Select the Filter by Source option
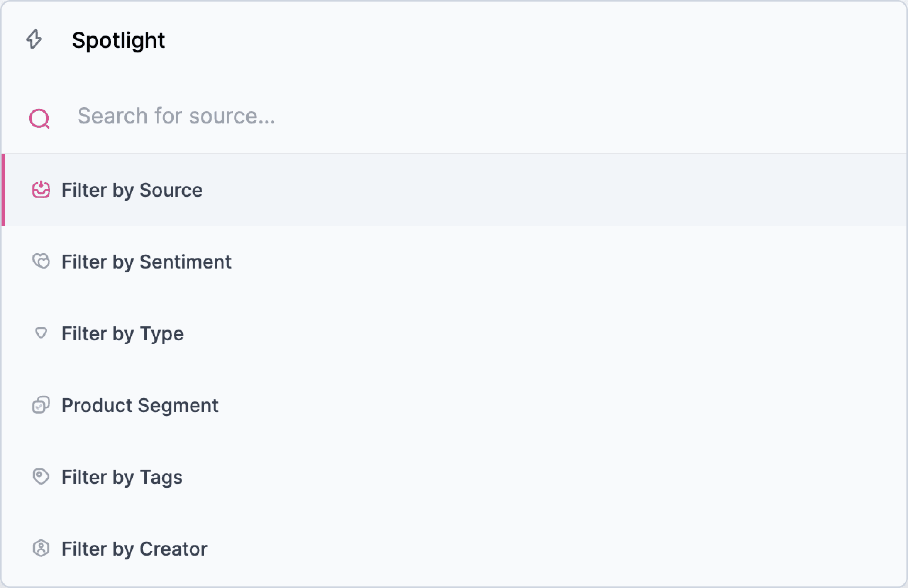This screenshot has height=588, width=908. tap(454, 190)
